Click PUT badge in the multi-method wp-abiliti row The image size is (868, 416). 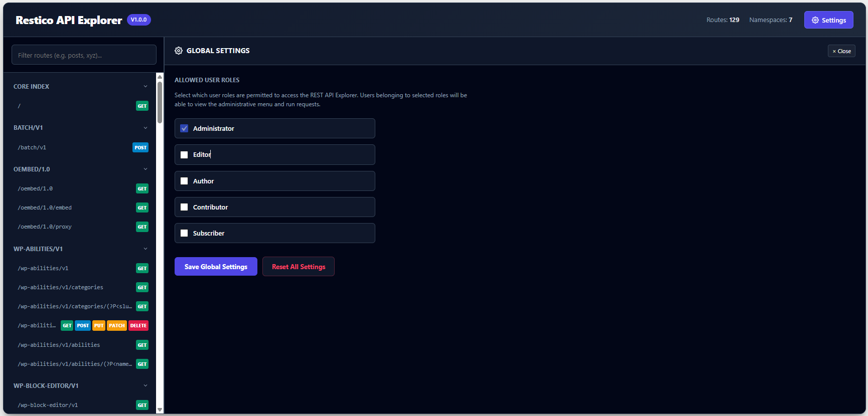99,325
